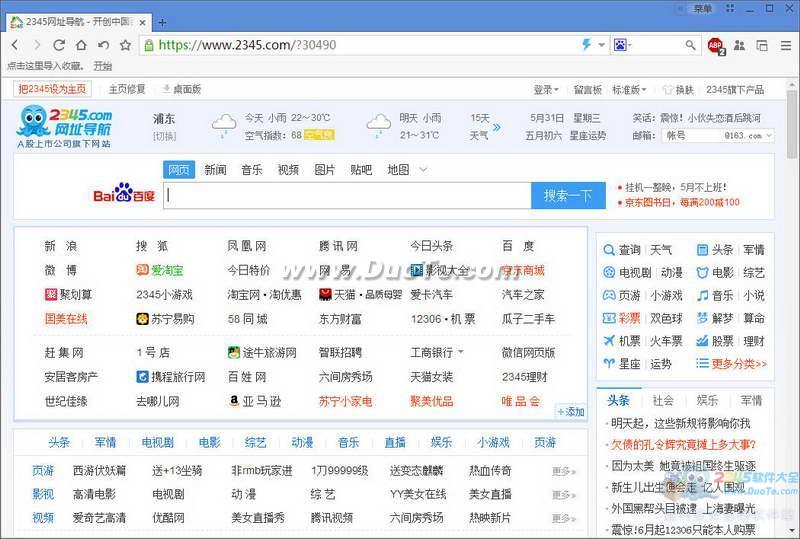800x539 pixels.
Task: Click the 2345.com octopus logo
Action: coord(65,127)
